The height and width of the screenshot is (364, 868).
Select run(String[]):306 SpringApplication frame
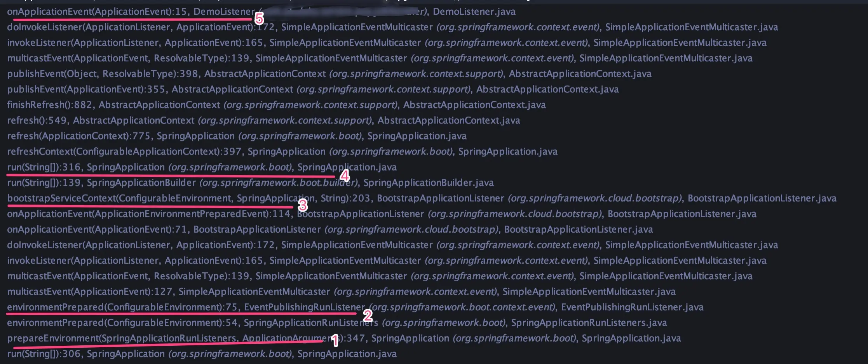202,354
